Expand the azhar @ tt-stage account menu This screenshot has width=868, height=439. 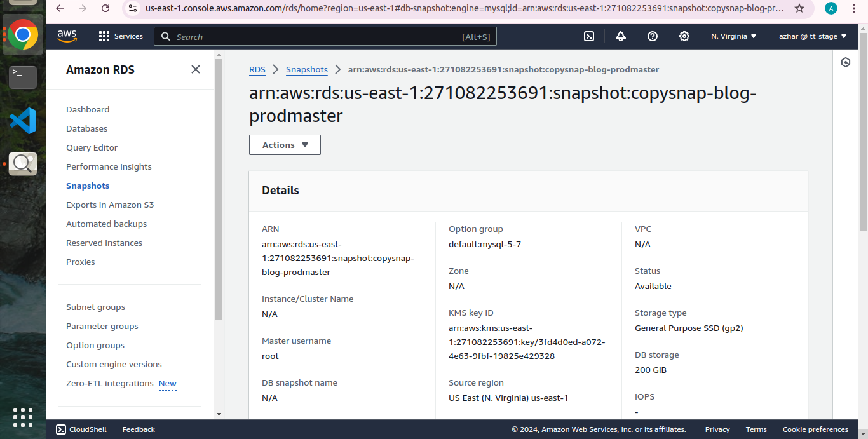813,36
